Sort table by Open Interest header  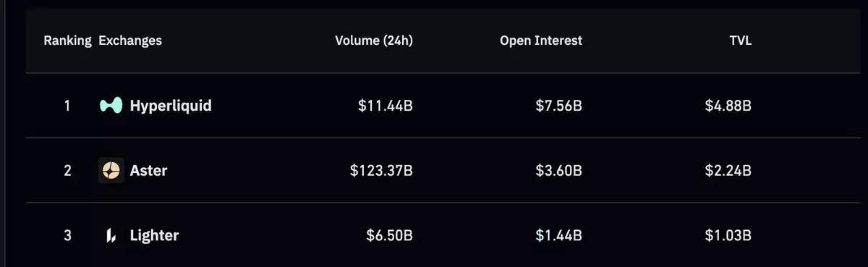(x=541, y=41)
